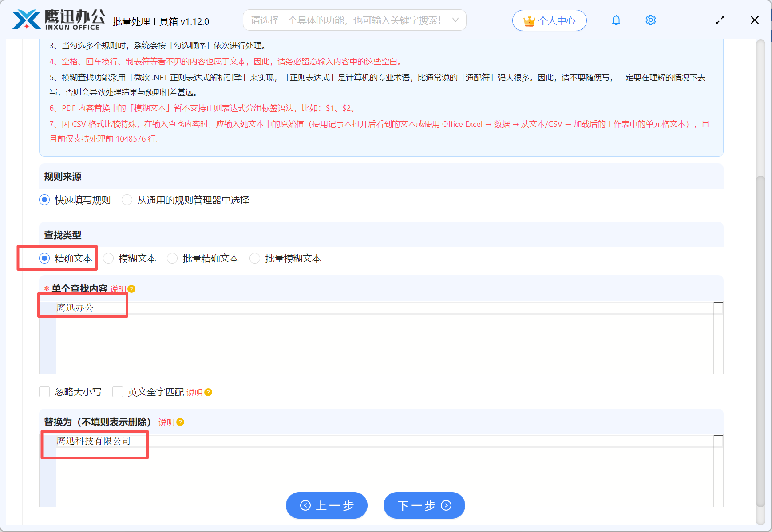Viewport: 772px width, 532px height.
Task: Choose 从通用的规则管理器中选择 radio option
Action: click(x=127, y=200)
